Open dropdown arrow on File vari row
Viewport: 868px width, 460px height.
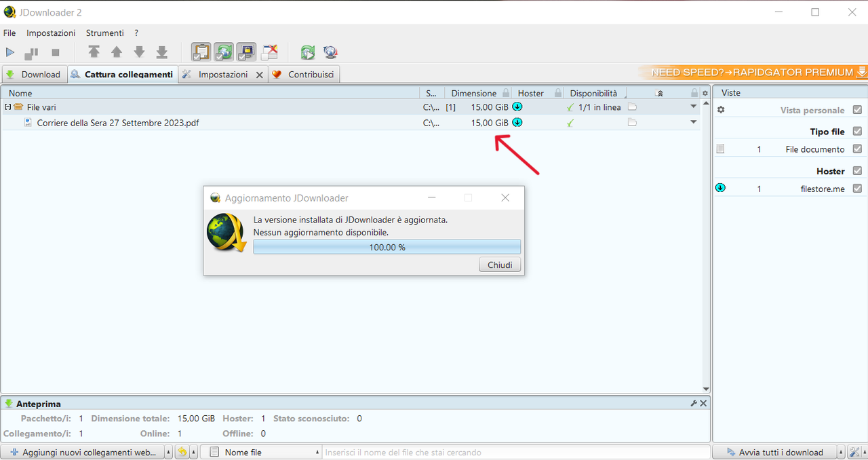[693, 107]
